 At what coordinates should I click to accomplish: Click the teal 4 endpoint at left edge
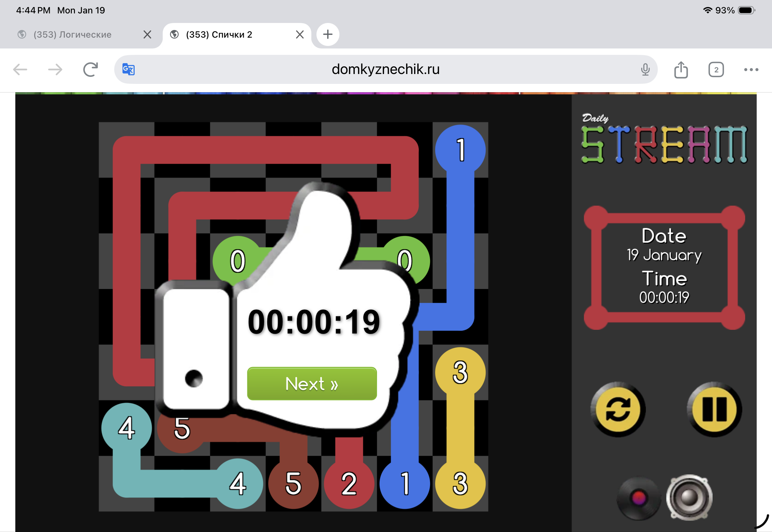126,428
